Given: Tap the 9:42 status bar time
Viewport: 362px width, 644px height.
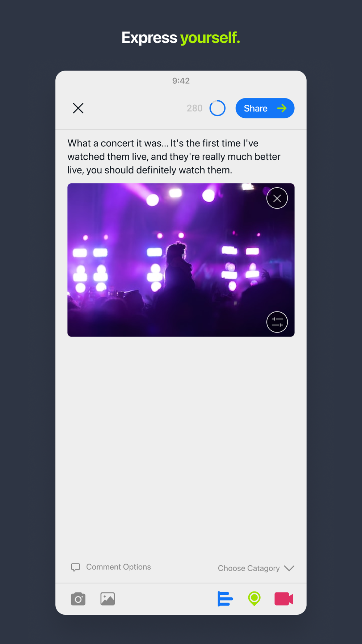Looking at the screenshot, I should 181,80.
